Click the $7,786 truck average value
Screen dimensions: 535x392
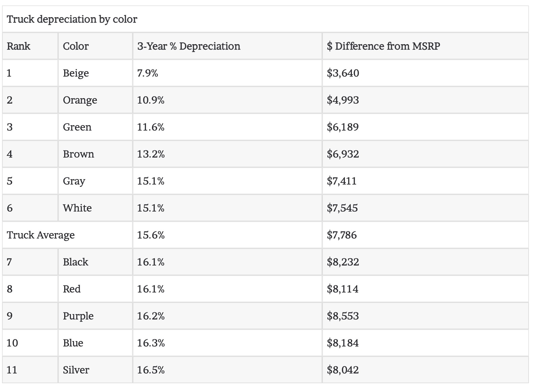pos(341,235)
